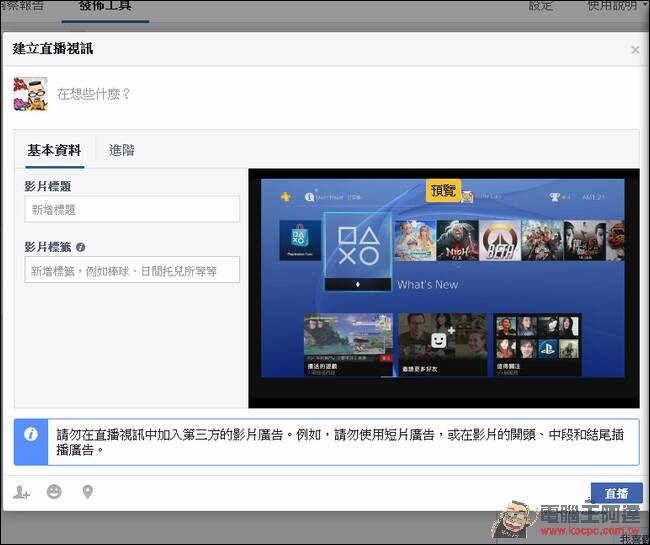The height and width of the screenshot is (545, 650).
Task: Click the tag people icon
Action: pyautogui.click(x=21, y=492)
